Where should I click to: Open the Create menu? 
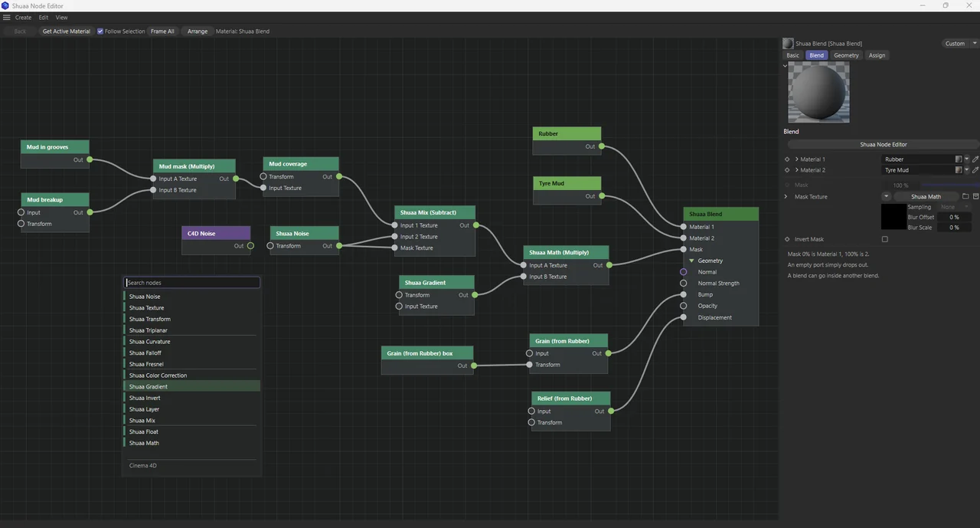click(x=23, y=17)
